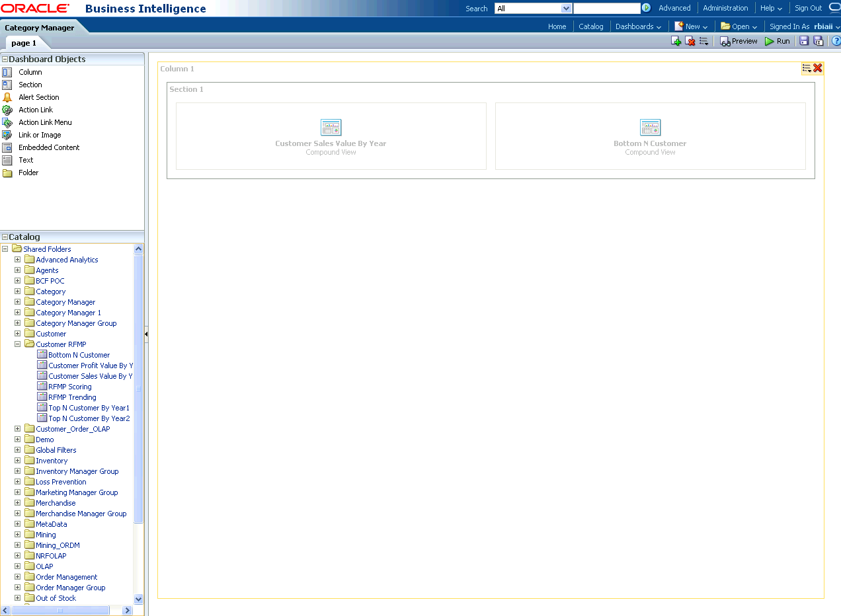The image size is (841, 616).
Task: Click the Sign Out link
Action: pos(808,8)
